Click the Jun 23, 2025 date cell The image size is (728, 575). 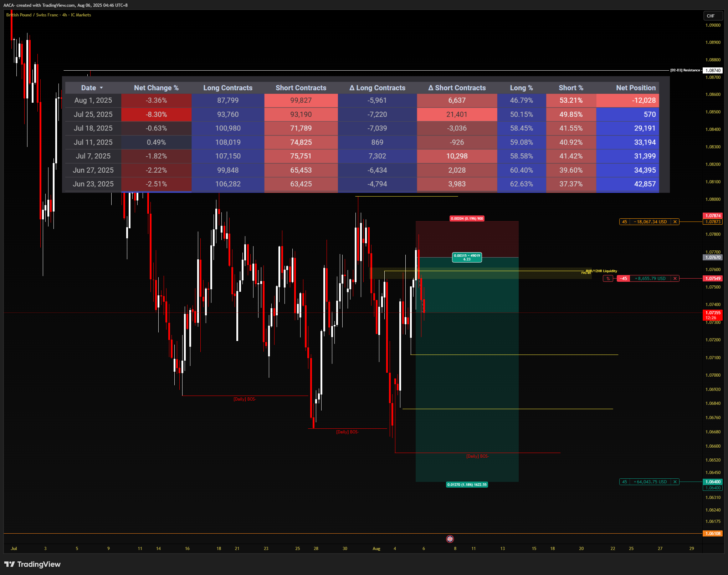click(93, 184)
